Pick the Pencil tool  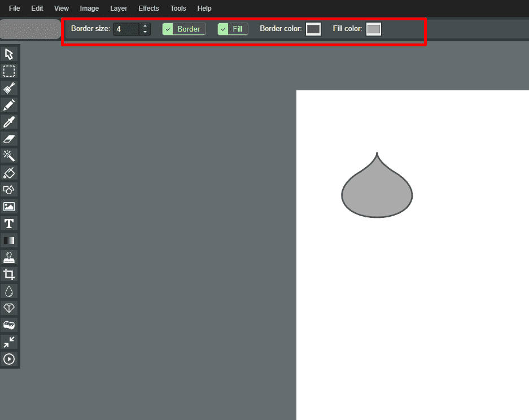tap(9, 105)
